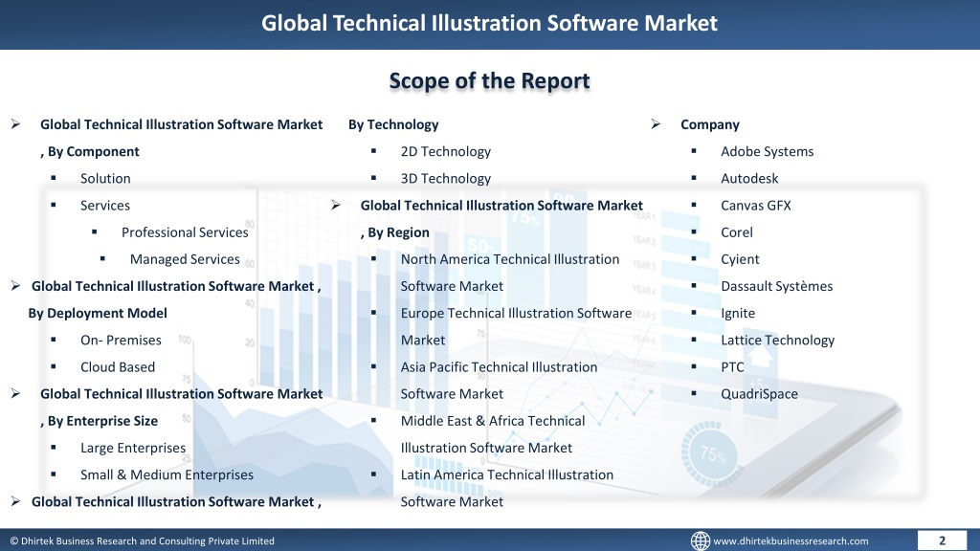Click "North America Technical Illustration" text
The height and width of the screenshot is (551, 980).
point(510,259)
